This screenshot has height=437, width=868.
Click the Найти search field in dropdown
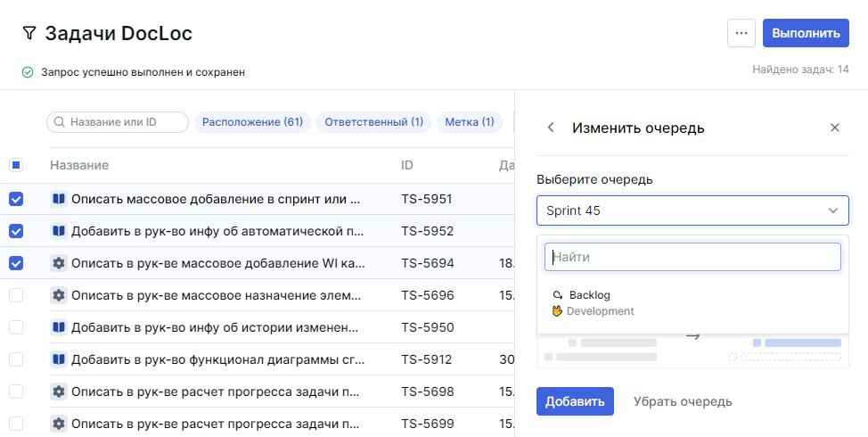click(692, 257)
